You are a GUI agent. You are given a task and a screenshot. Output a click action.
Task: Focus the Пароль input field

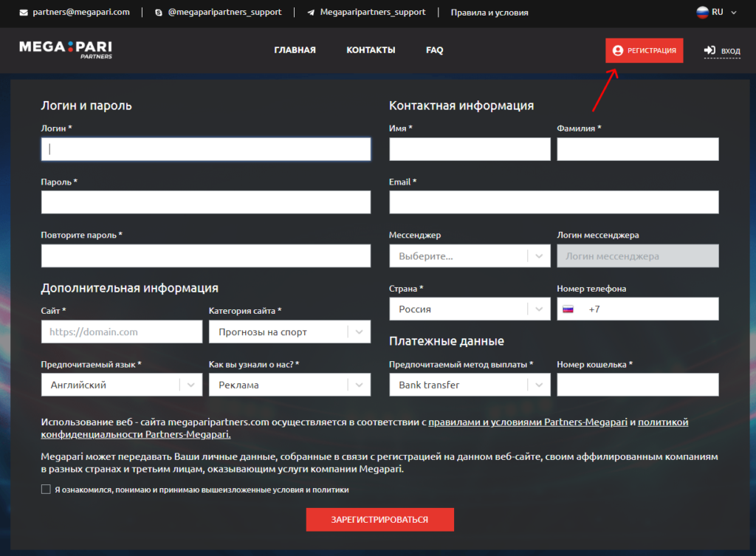[206, 202]
